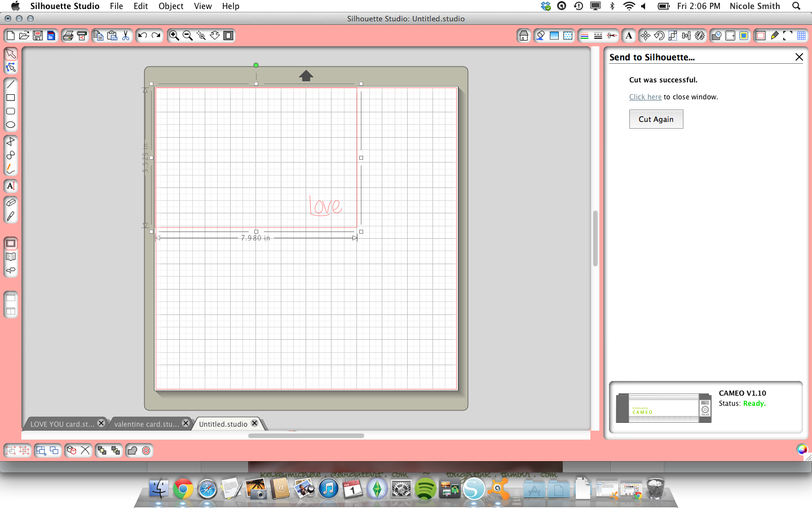Open the Line Style panel
Viewport: 812px width, 508px height.
pyautogui.click(x=598, y=36)
